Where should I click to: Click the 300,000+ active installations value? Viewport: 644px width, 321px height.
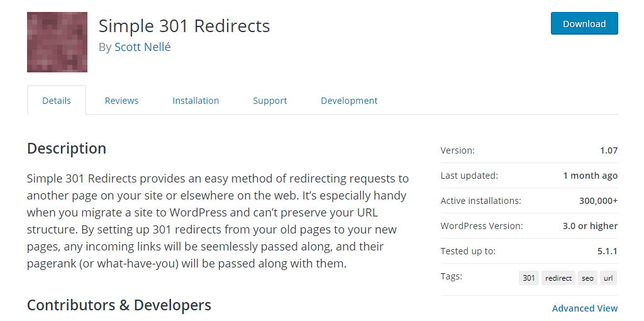pos(598,201)
